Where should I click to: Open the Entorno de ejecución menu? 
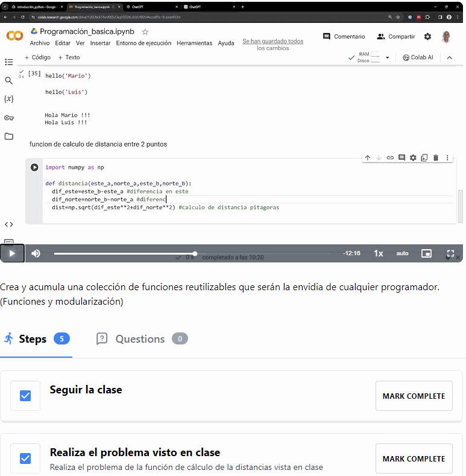(143, 43)
